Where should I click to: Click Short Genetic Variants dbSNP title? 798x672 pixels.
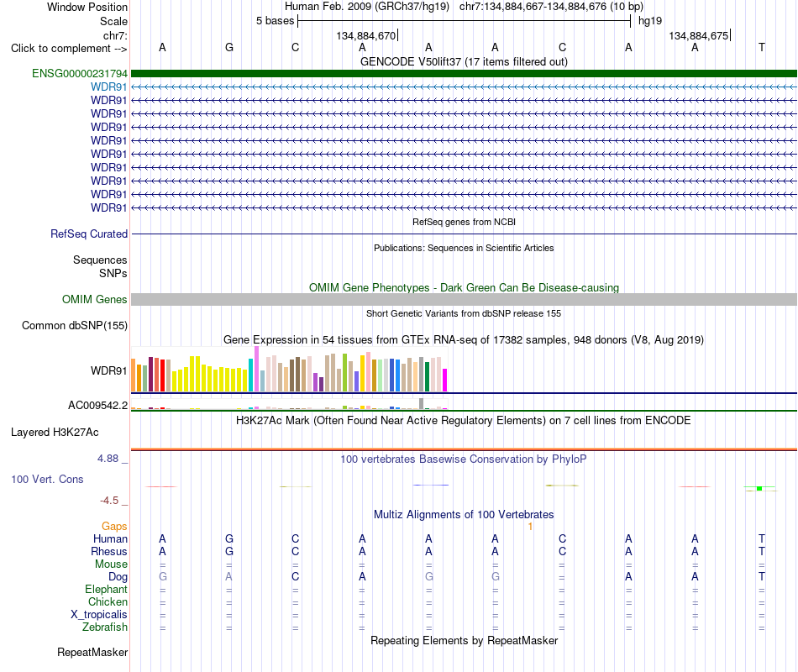tap(464, 313)
